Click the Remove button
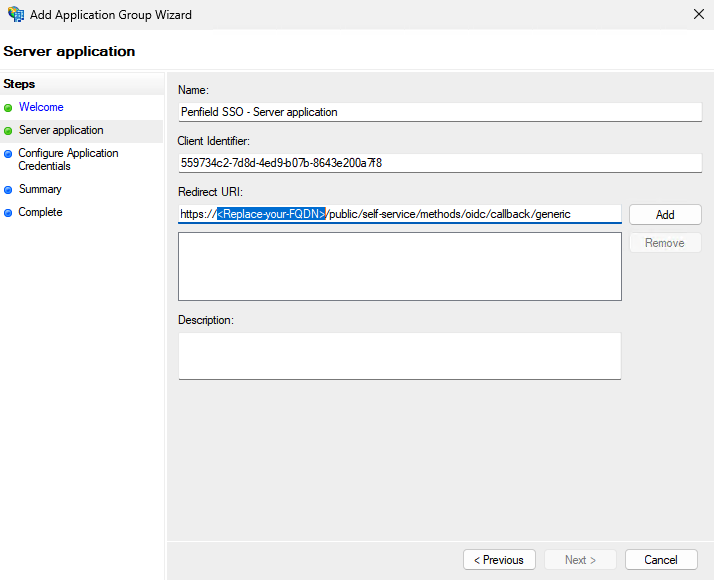 tap(665, 243)
